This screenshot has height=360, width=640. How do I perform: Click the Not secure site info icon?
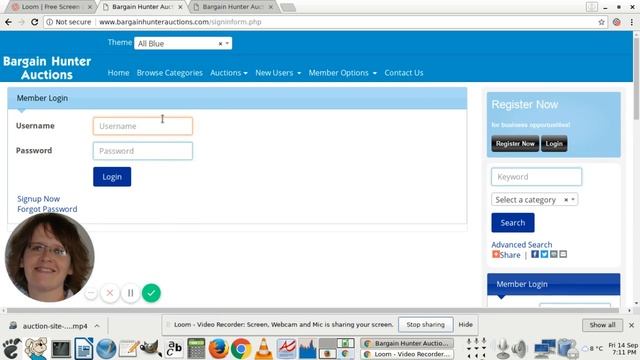(x=49, y=22)
